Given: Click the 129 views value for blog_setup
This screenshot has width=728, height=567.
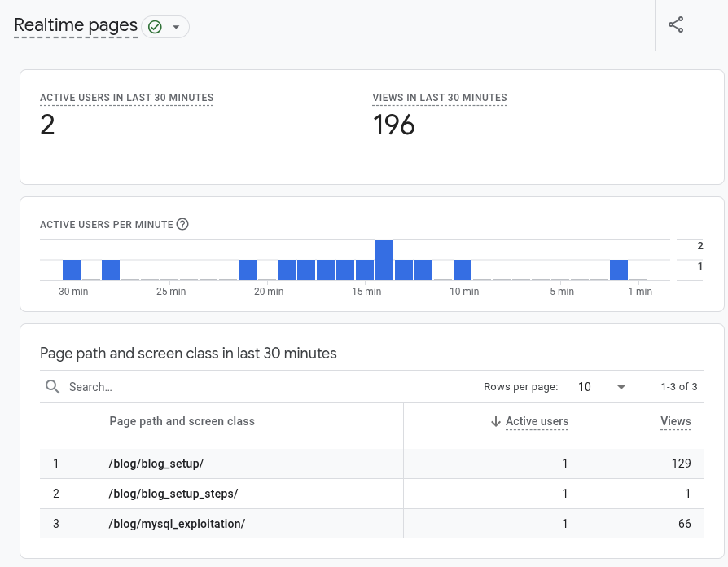Looking at the screenshot, I should pos(681,464).
